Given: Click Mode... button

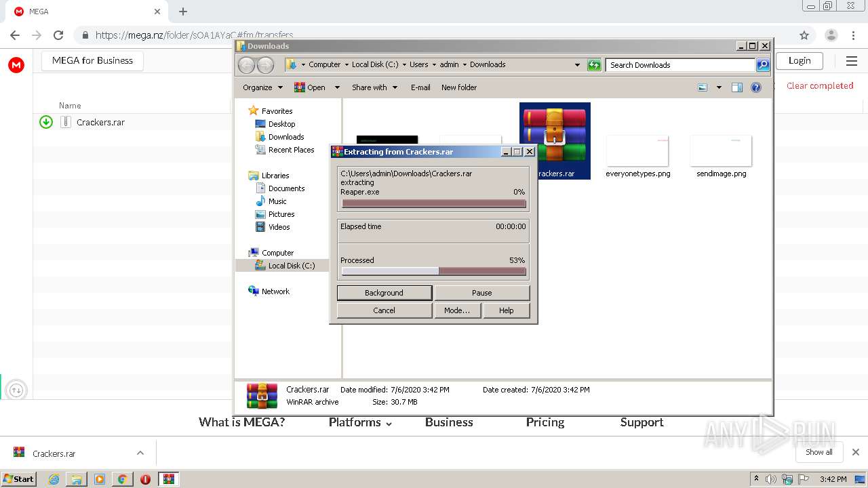Looking at the screenshot, I should point(457,310).
